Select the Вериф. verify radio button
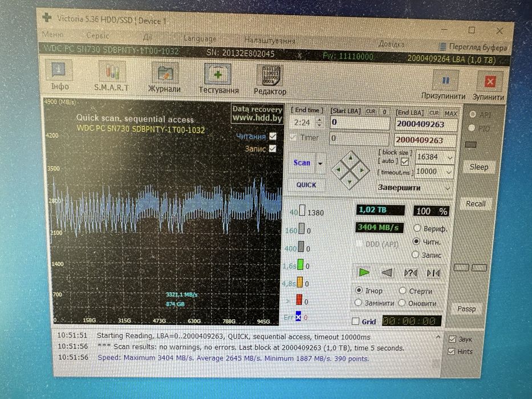532x399 pixels. pos(417,228)
